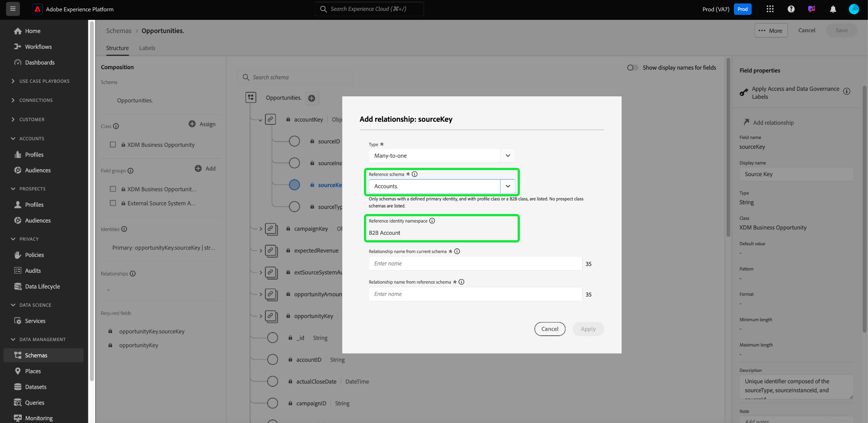Click info icon beside Access Governance Labels
Image resolution: width=868 pixels, height=423 pixels.
847,91
